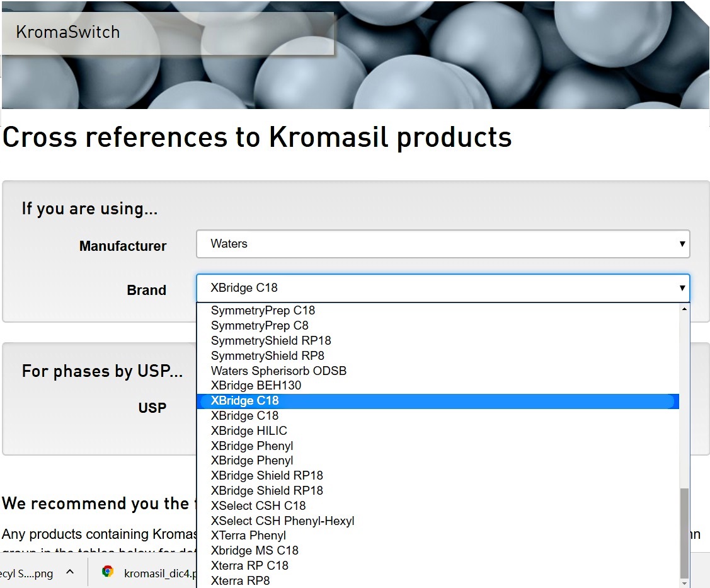
Task: Collapse the Brand dropdown showing XBridge C18
Action: pos(443,287)
